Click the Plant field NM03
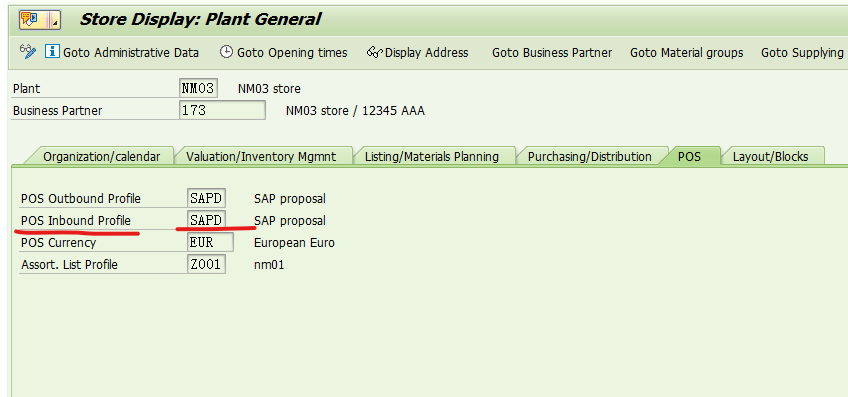 (198, 88)
